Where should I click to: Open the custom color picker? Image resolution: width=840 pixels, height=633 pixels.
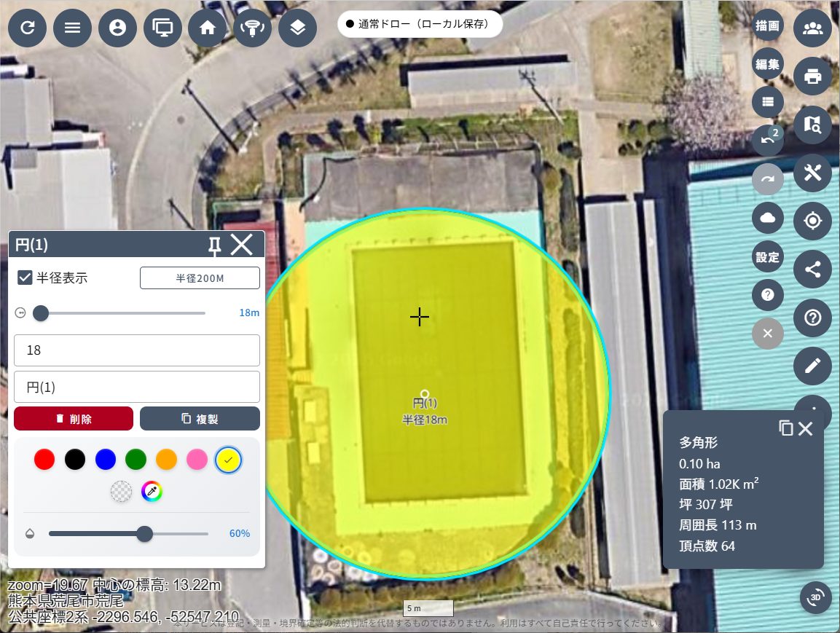[152, 492]
